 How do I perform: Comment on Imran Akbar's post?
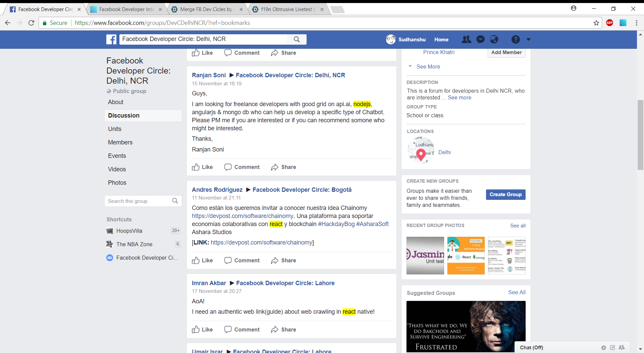pyautogui.click(x=242, y=329)
